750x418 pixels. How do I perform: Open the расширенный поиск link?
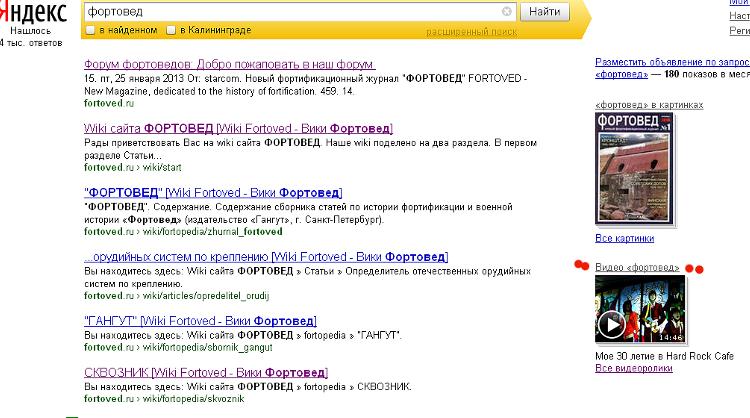click(471, 32)
